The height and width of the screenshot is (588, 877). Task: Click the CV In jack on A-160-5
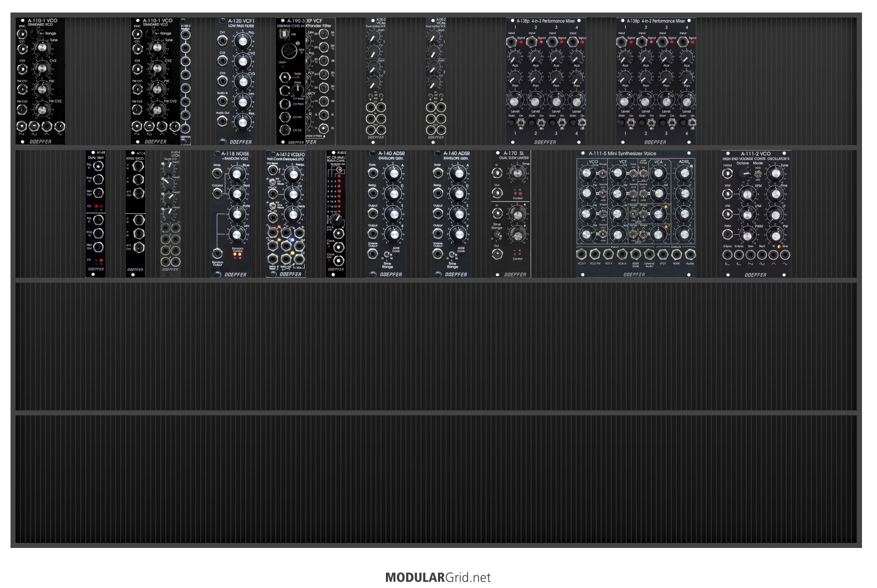(339, 233)
